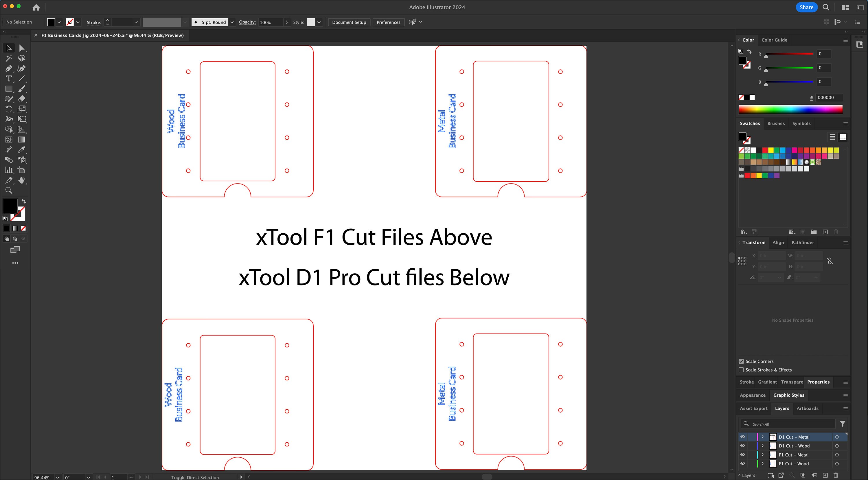This screenshot has width=868, height=480.
Task: Select the Selection tool arrow
Action: (x=9, y=48)
